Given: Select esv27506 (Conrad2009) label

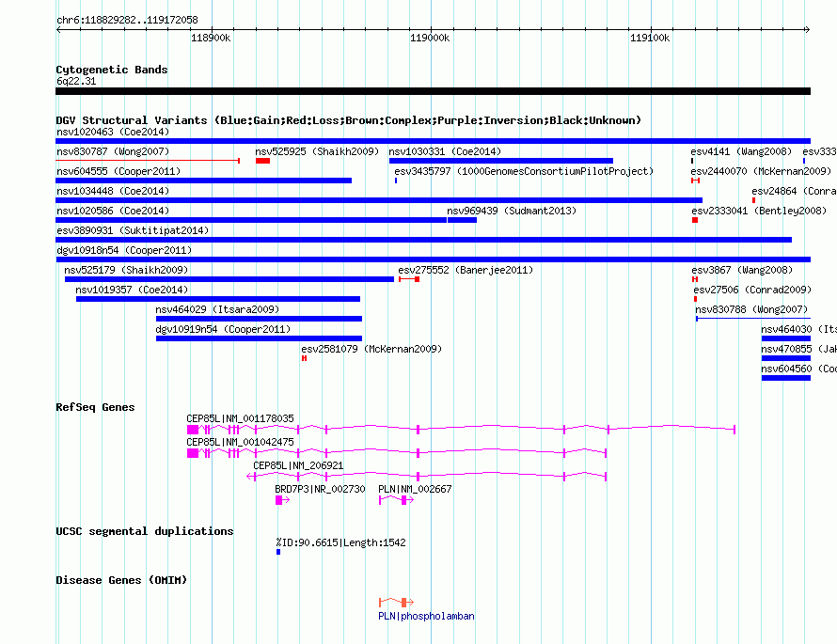Looking at the screenshot, I should coord(752,290).
